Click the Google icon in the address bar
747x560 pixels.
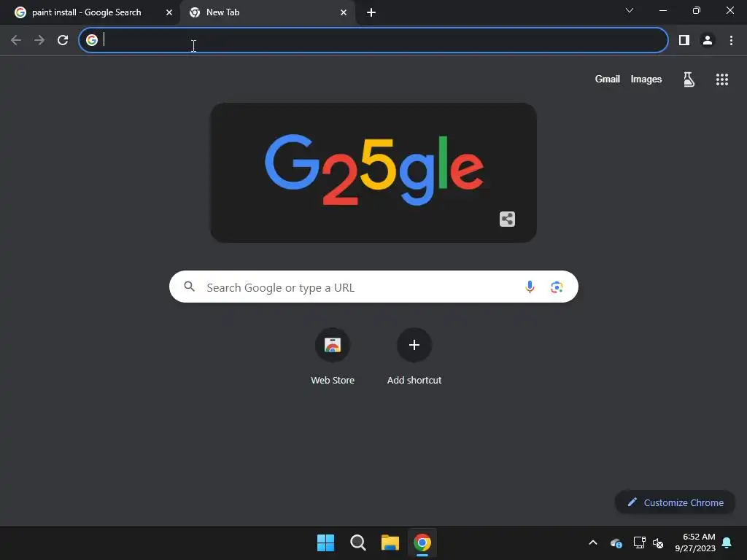pos(92,40)
